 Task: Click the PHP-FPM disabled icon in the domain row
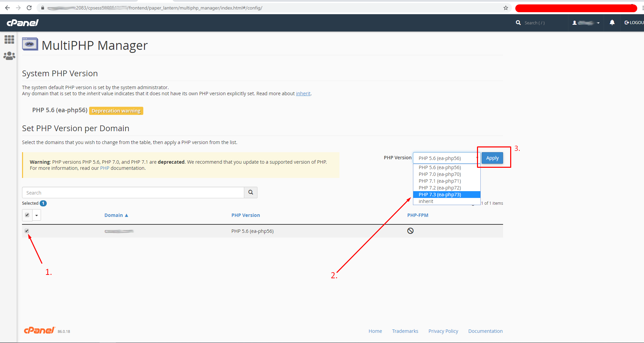[410, 231]
